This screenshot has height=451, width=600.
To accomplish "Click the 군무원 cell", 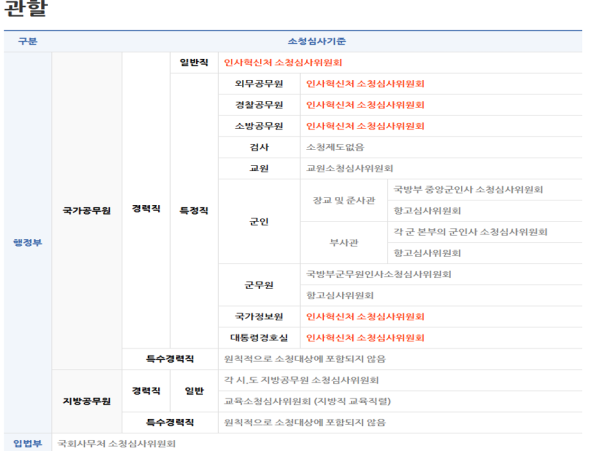I will [259, 285].
